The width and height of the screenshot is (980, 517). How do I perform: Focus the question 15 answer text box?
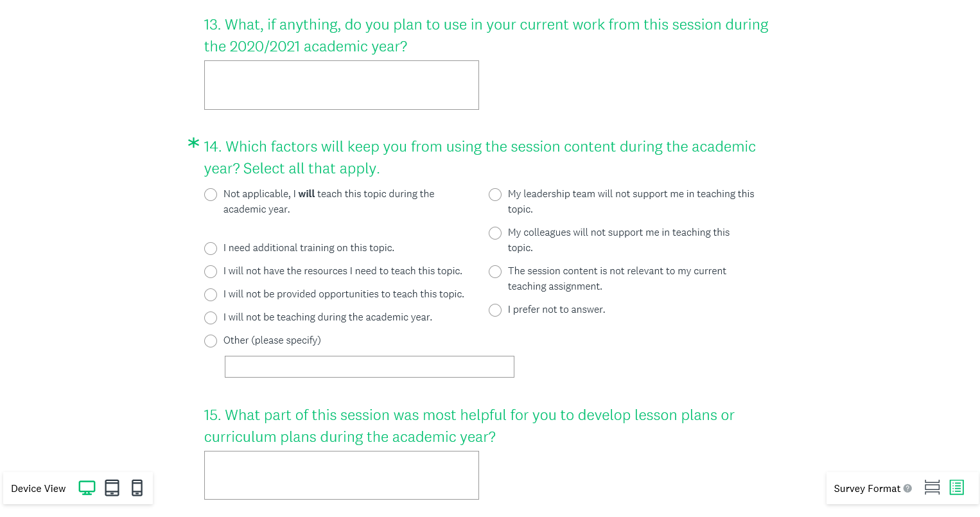(x=341, y=475)
